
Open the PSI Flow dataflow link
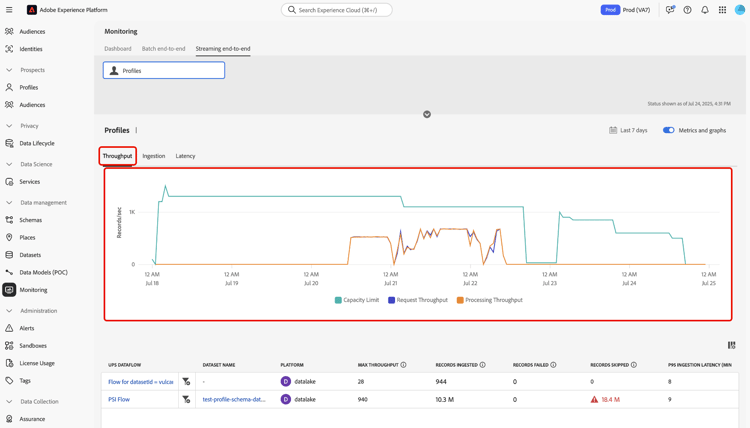(119, 399)
